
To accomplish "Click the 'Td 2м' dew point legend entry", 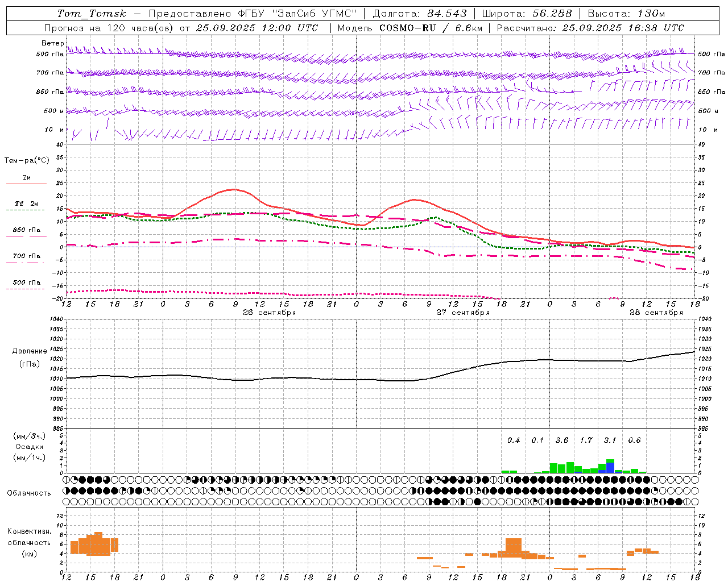I will (26, 203).
